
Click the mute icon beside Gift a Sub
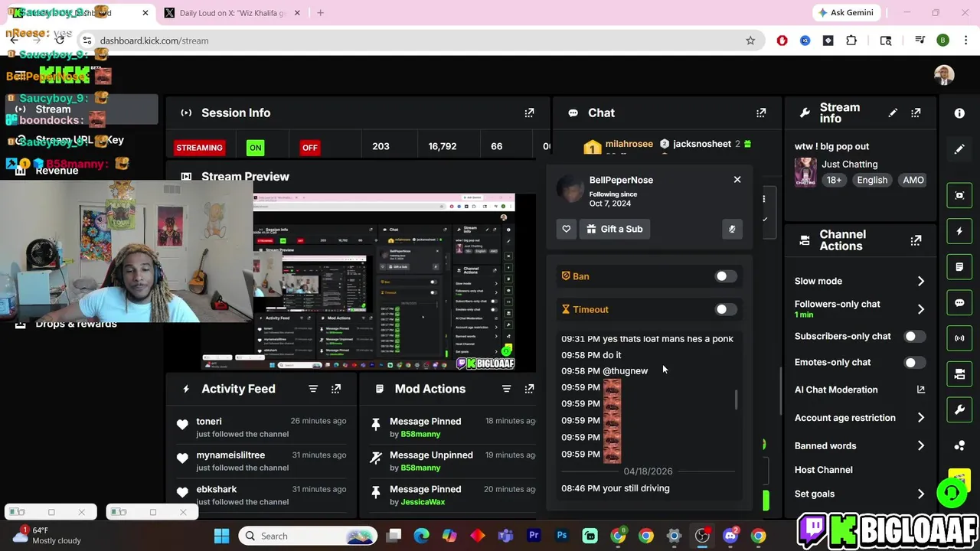[x=732, y=229]
